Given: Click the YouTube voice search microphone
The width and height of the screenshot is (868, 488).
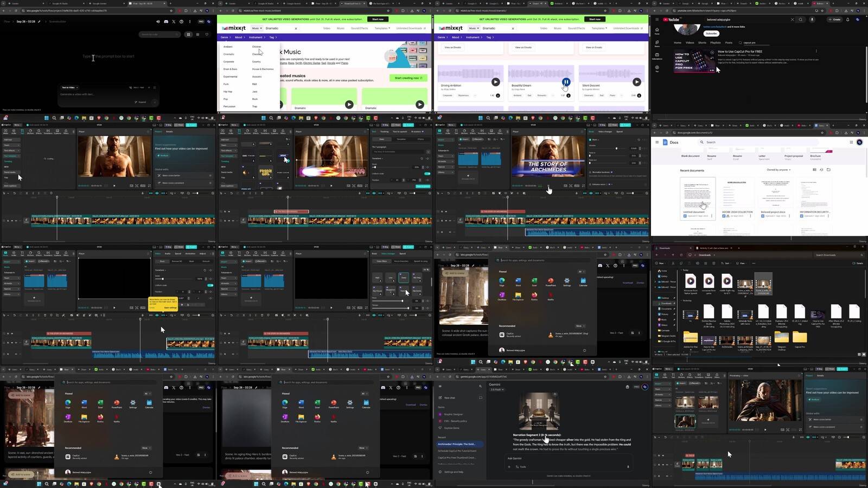Looking at the screenshot, I should 812,20.
